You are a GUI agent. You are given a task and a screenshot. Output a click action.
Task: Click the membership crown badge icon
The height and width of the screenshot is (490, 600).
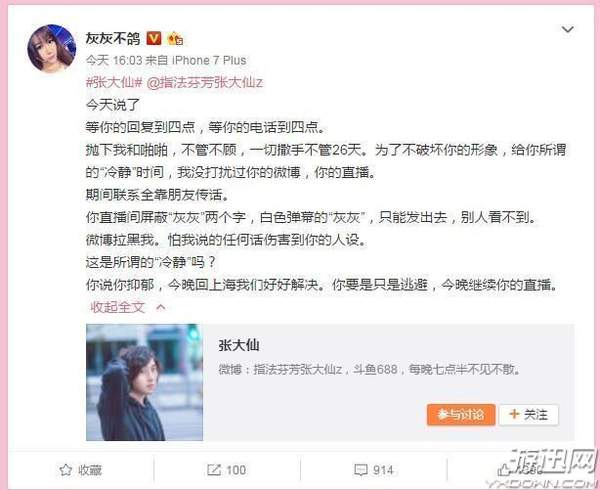click(175, 38)
